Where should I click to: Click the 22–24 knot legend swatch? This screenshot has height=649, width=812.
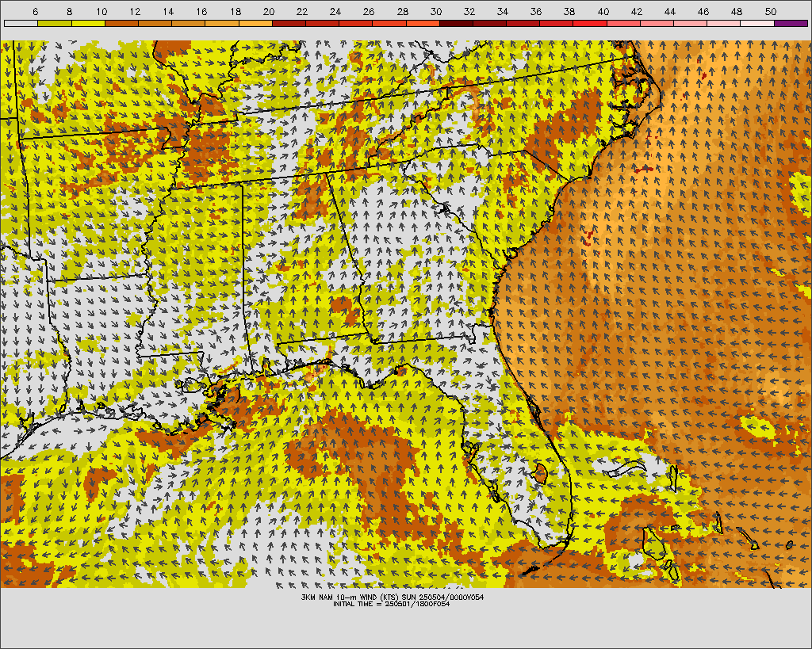click(322, 23)
